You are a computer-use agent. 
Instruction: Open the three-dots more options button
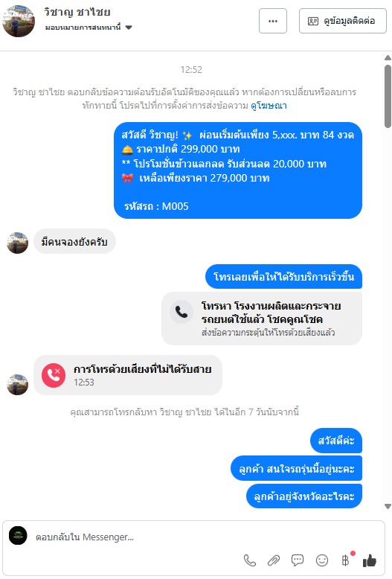pyautogui.click(x=273, y=21)
